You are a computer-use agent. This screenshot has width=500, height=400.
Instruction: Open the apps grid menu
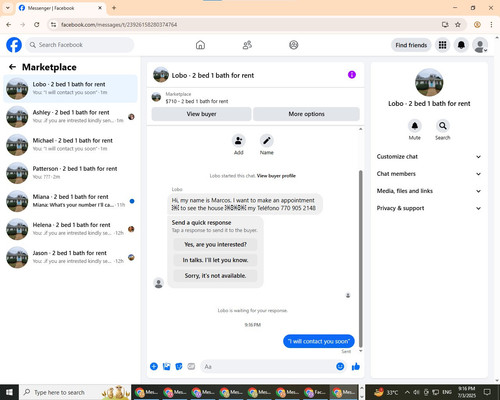442,45
